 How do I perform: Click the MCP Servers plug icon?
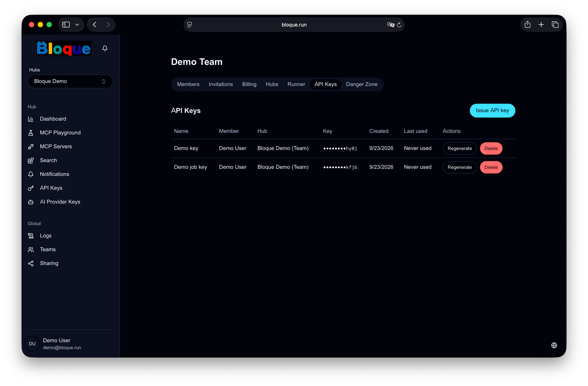point(31,147)
